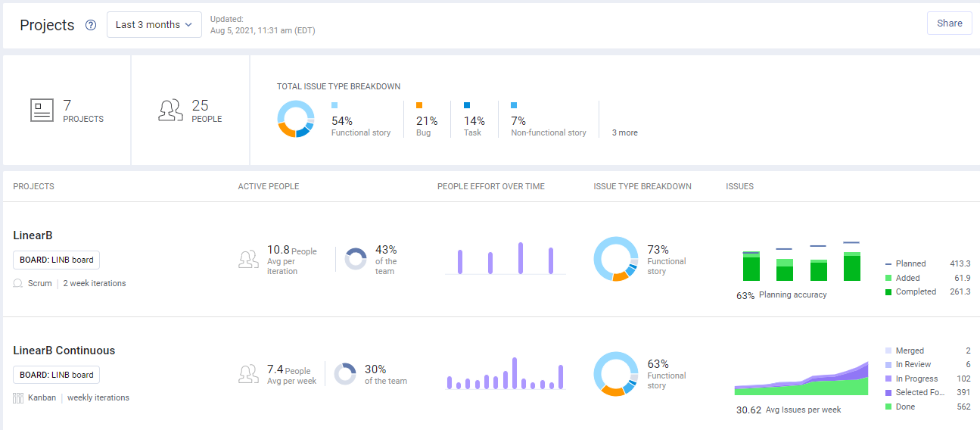Click the ACTIVE PEOPLE column header
The image size is (980, 430).
(269, 186)
